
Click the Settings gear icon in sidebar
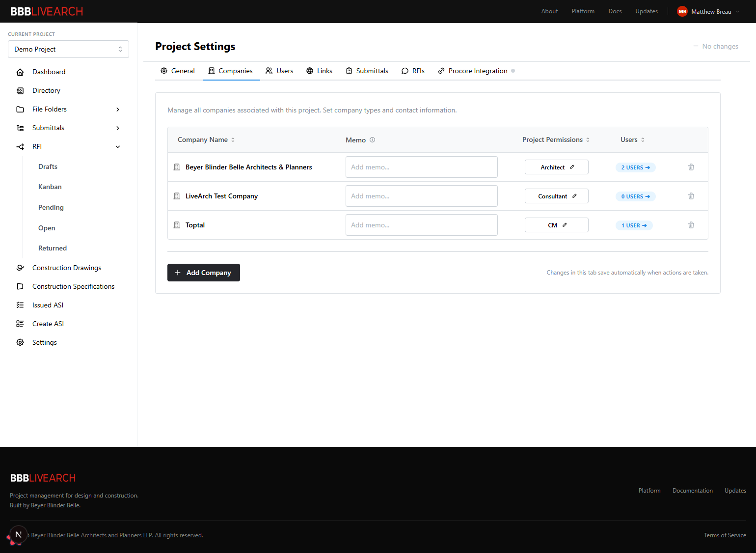coord(20,342)
